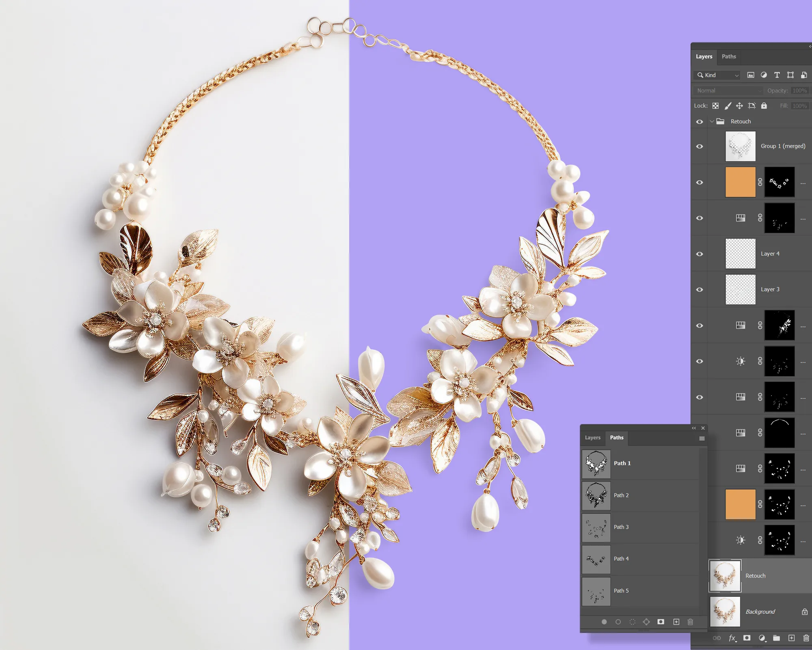Click the create new group folder icon
This screenshot has height=650, width=812.
(x=776, y=638)
